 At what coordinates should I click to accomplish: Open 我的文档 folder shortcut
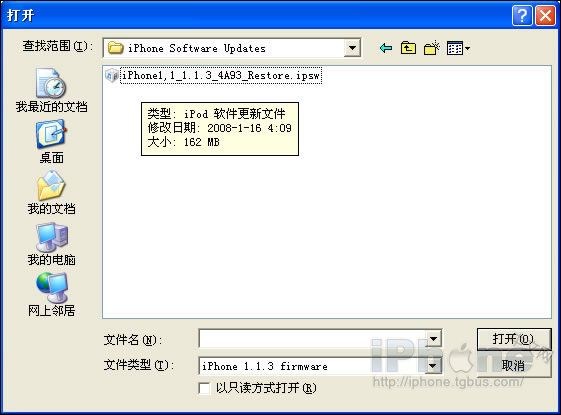click(51, 193)
